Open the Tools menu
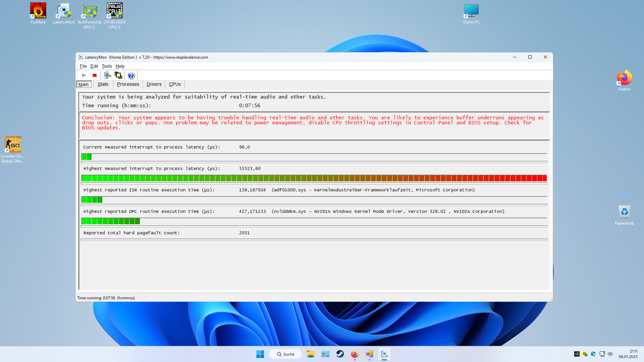The width and height of the screenshot is (644, 362). pos(107,66)
